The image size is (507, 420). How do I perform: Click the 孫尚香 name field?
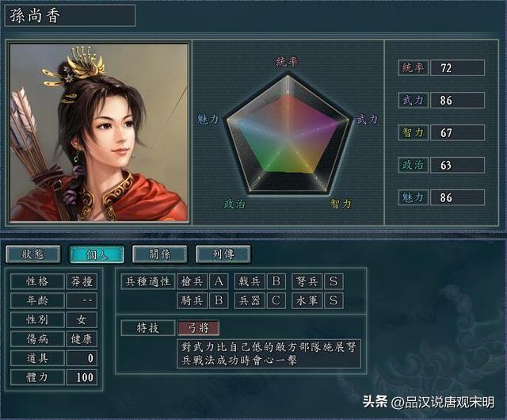click(x=70, y=15)
